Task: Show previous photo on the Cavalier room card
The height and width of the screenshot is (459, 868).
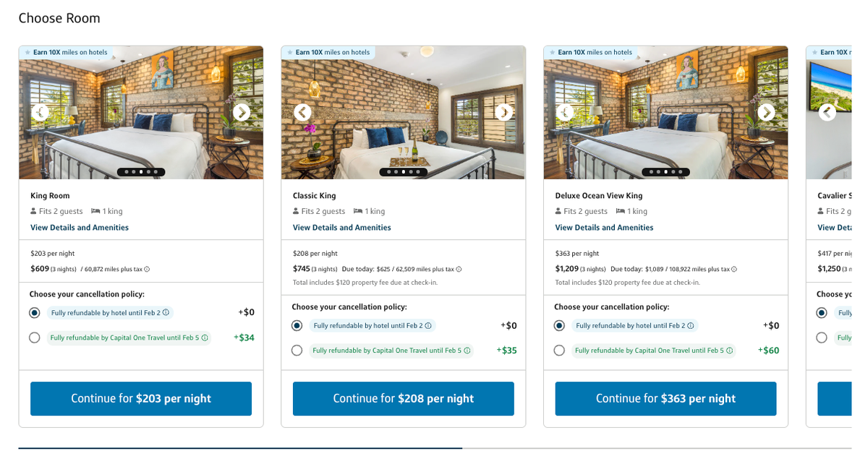Action: 827,113
